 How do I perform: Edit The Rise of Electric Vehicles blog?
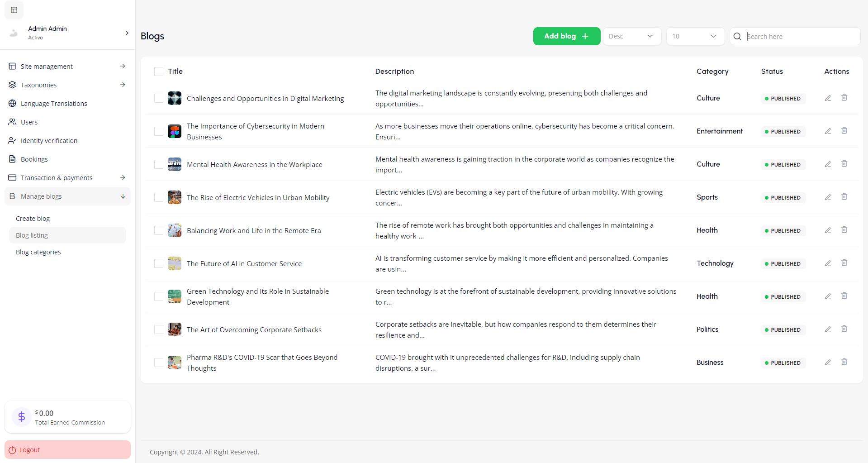828,197
